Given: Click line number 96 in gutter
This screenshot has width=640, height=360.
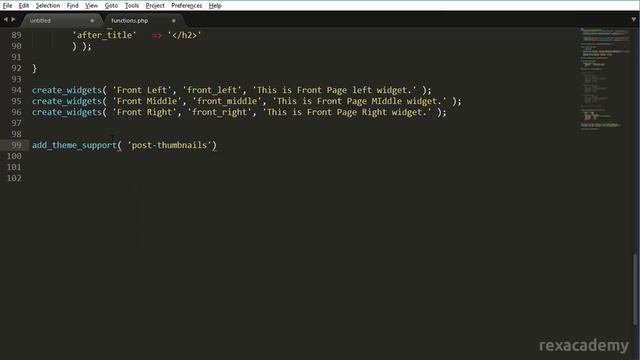Looking at the screenshot, I should 16,112.
